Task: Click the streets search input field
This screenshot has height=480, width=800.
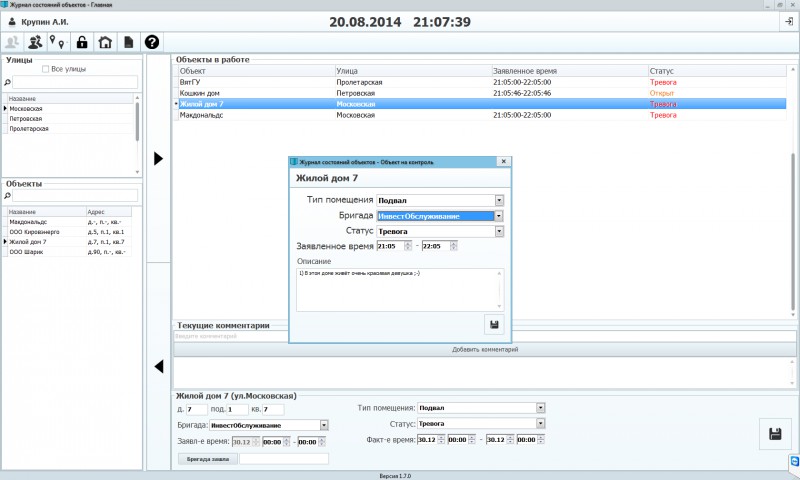Action: pos(75,82)
